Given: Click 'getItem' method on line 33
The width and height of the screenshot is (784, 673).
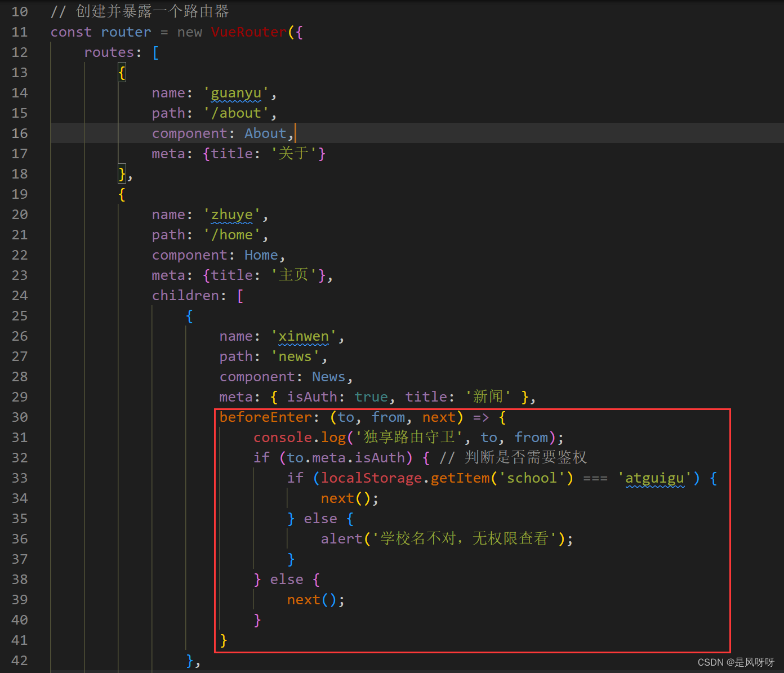Looking at the screenshot, I should (x=460, y=478).
